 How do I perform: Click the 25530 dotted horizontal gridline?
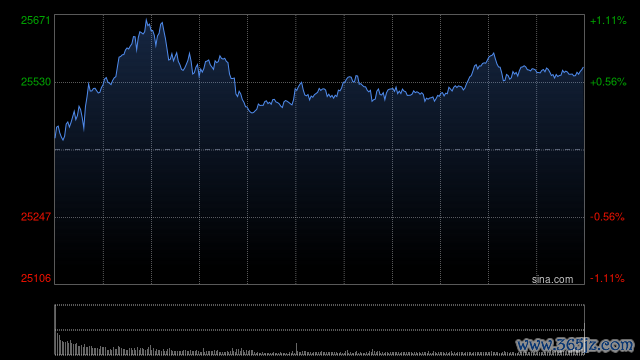click(x=319, y=82)
